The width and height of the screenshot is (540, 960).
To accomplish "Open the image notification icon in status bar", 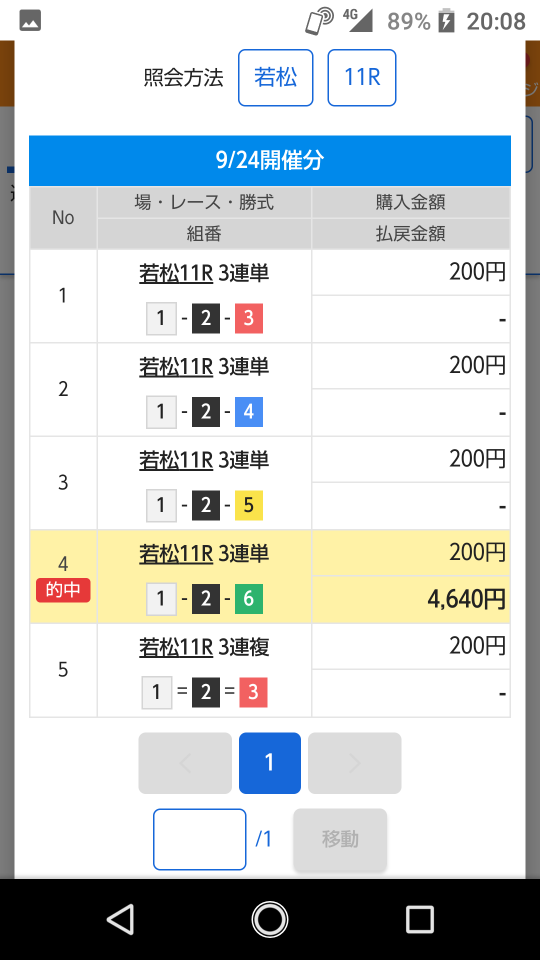I will (x=31, y=21).
